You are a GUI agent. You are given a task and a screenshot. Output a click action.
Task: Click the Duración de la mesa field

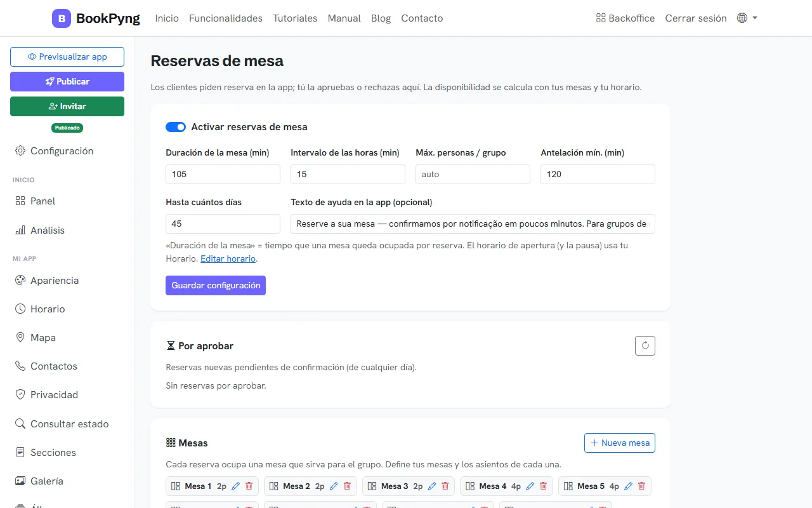tap(223, 174)
